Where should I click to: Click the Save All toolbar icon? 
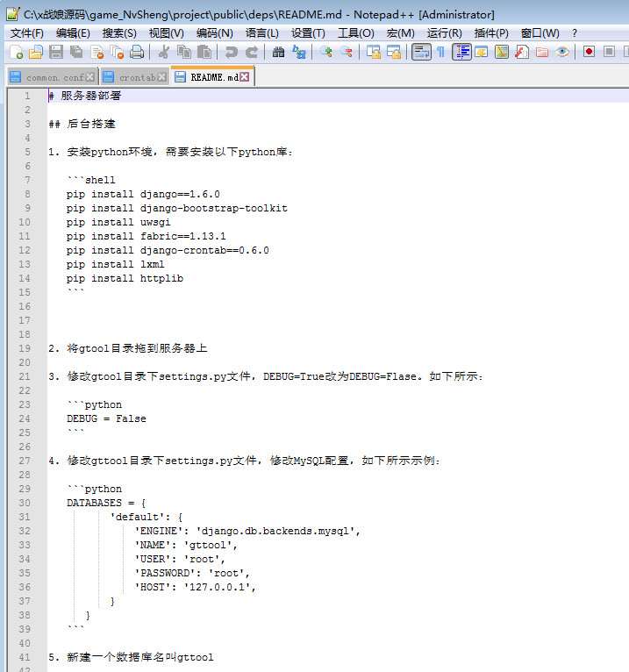[76, 53]
